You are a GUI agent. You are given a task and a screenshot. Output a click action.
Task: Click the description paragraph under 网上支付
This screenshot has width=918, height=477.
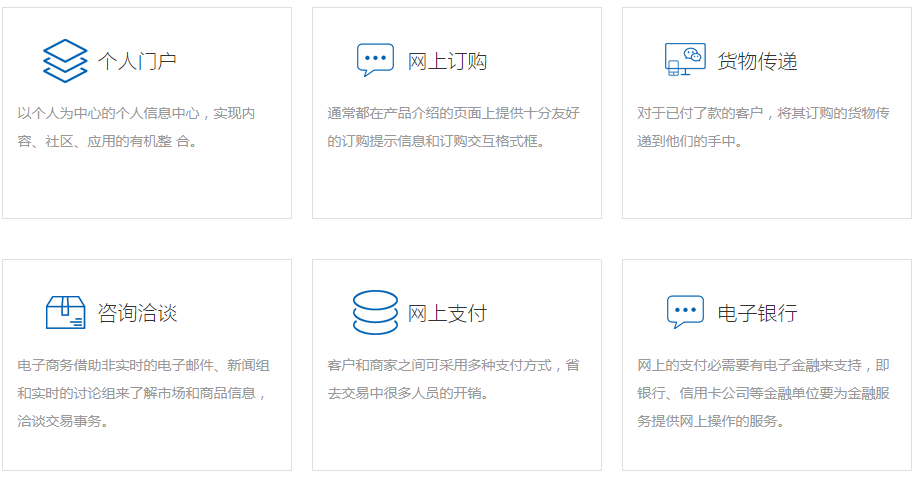[x=452, y=379]
